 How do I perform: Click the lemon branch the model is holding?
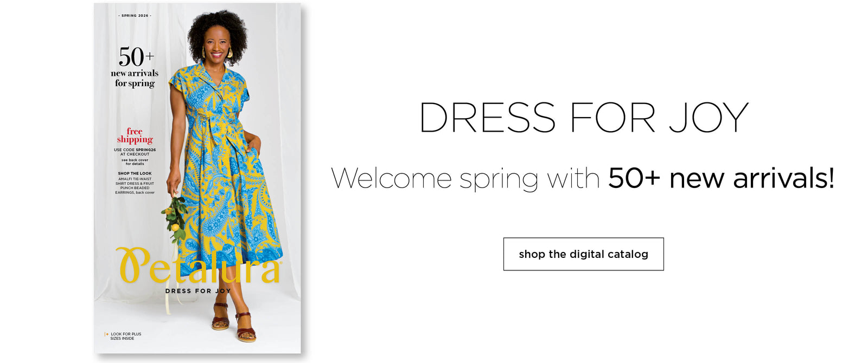(175, 218)
